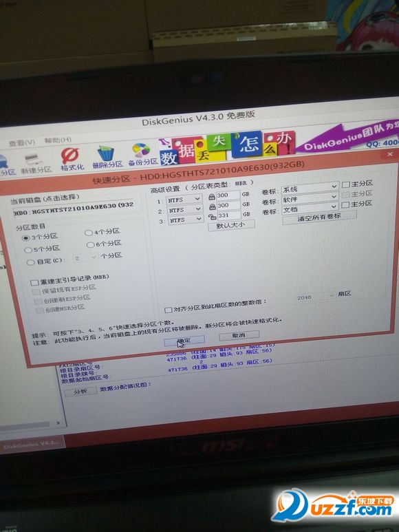
Task: Open the 2048 扇区 alignment dropdown
Action: coord(332,295)
